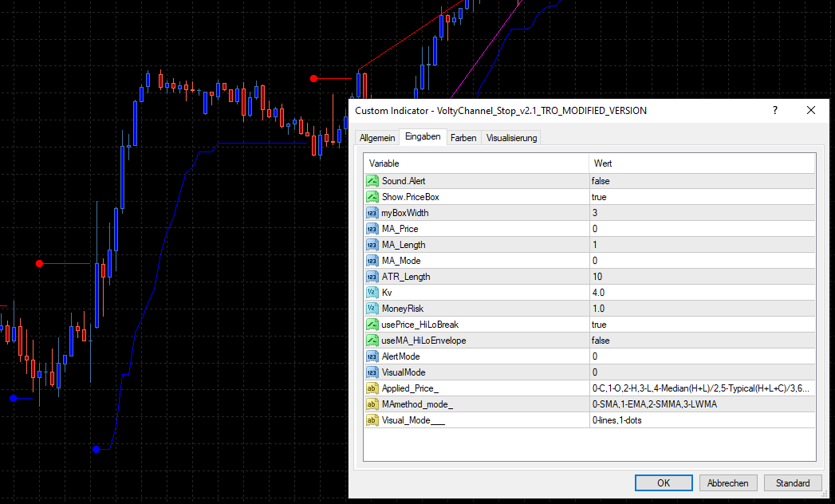Viewport: 835px width, 504px height.
Task: Click the Abbrechen button
Action: [727, 482]
